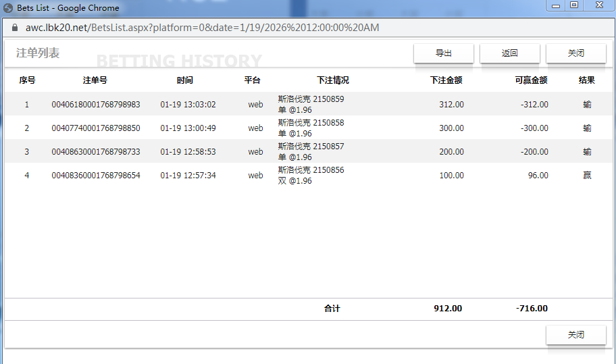Maximize the Bets List window
Screen dimensions: 616x364
point(574,5)
